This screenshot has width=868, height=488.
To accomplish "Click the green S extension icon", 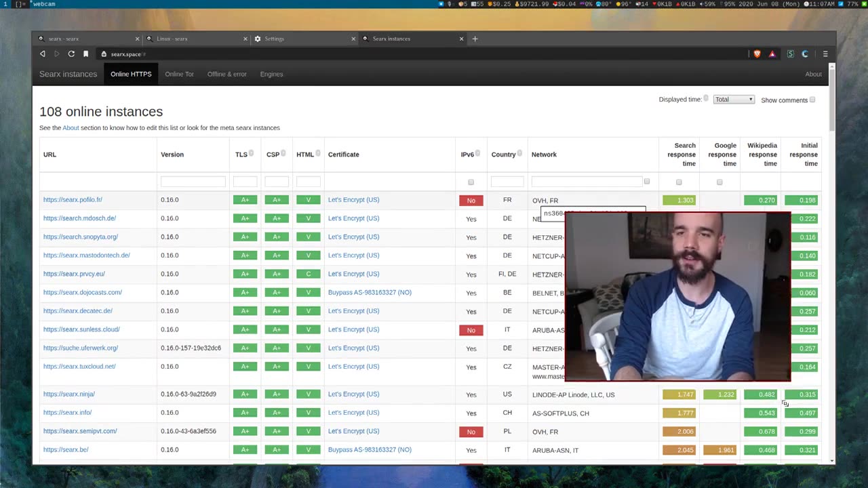I will (x=790, y=54).
